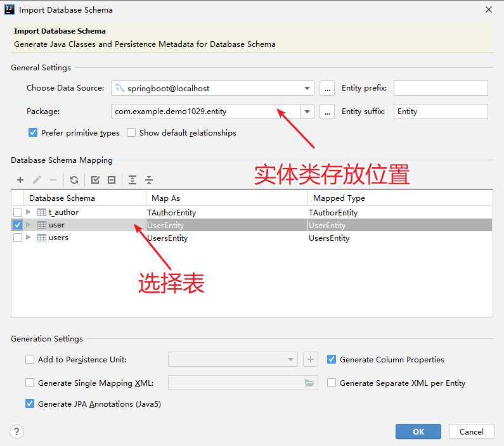
Task: Open package browse ellipsis button
Action: tap(327, 111)
